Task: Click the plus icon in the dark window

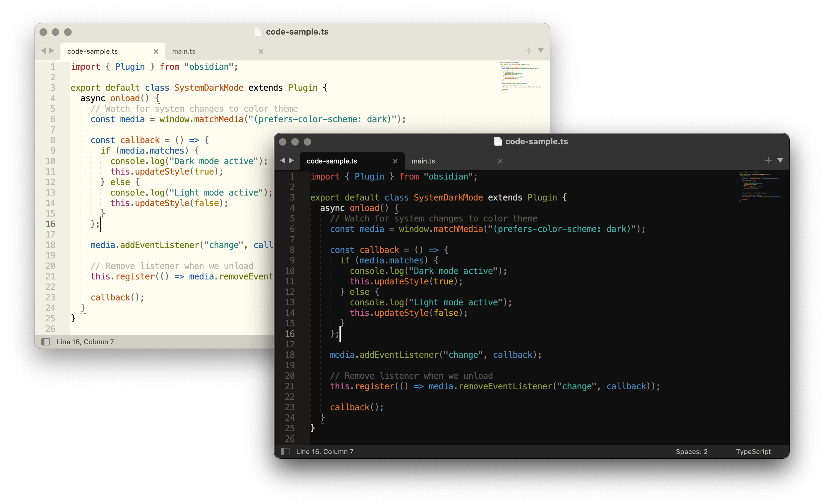Action: coord(768,161)
